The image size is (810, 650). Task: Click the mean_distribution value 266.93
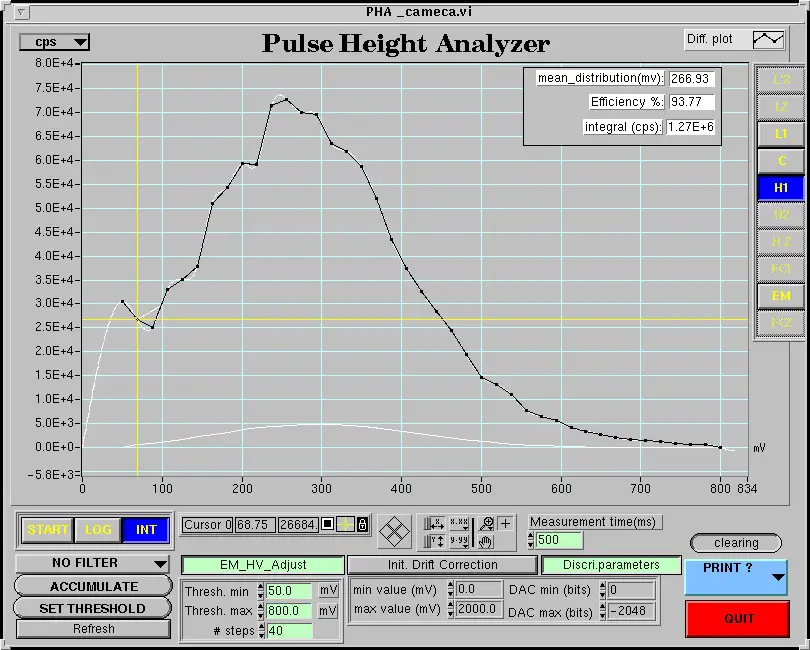(x=692, y=79)
